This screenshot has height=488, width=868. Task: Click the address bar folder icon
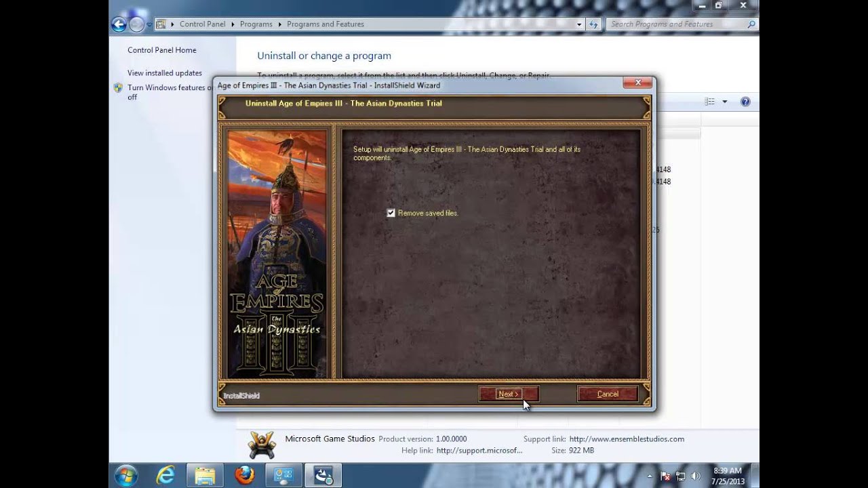pyautogui.click(x=161, y=24)
